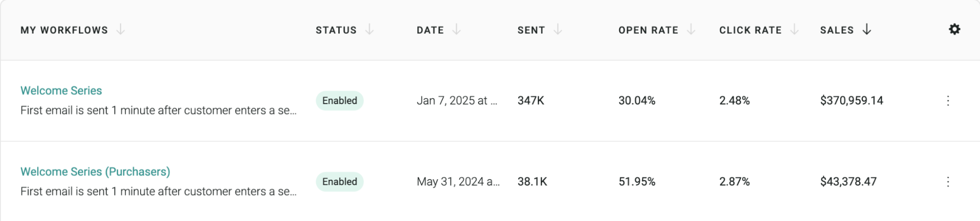Image resolution: width=980 pixels, height=221 pixels.
Task: Click Enabled badge on Welcome Series
Action: [x=340, y=101]
